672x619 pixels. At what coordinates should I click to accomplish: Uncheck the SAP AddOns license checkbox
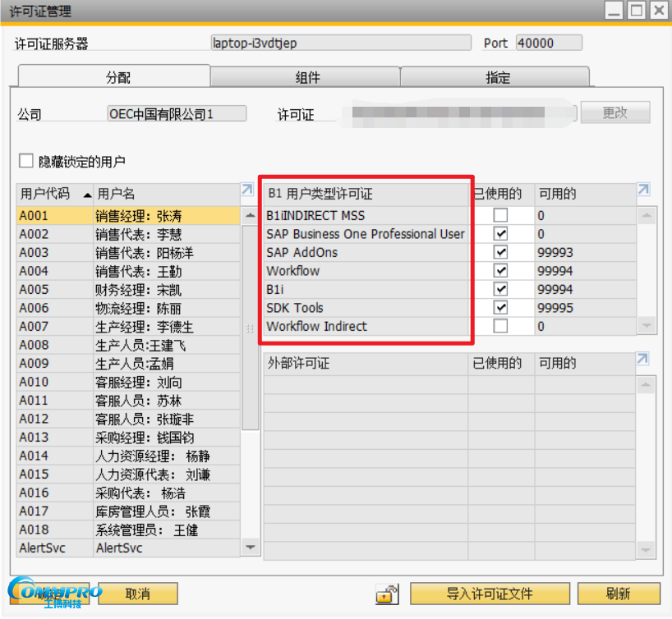[500, 252]
